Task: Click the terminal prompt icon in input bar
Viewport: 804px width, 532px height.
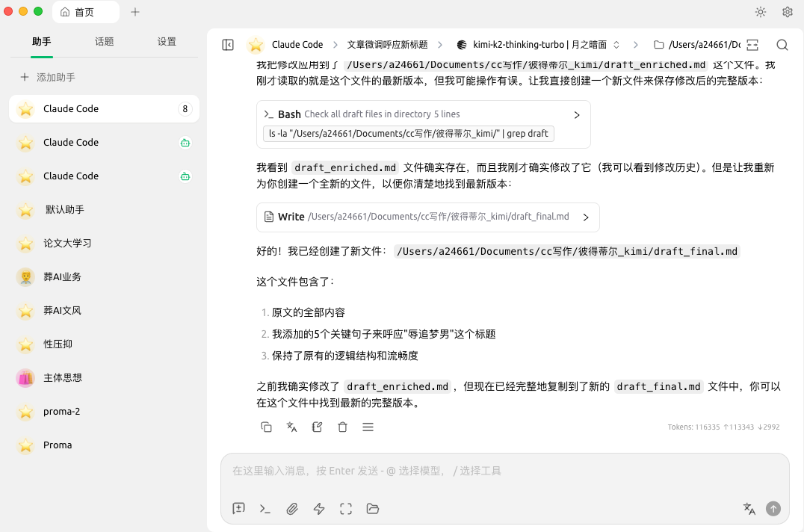Action: pos(265,509)
